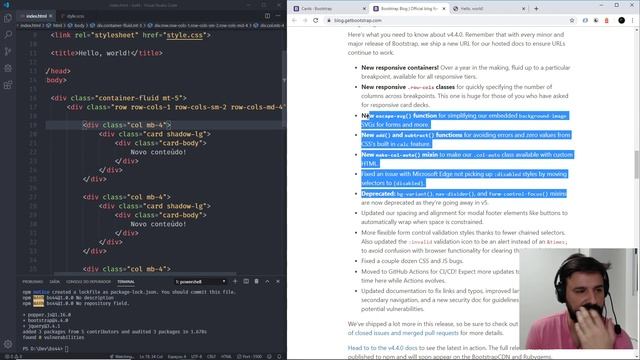Viewport: 640px width, 360px height.
Task: Open the Explorer view in VS Code
Action: (8, 18)
